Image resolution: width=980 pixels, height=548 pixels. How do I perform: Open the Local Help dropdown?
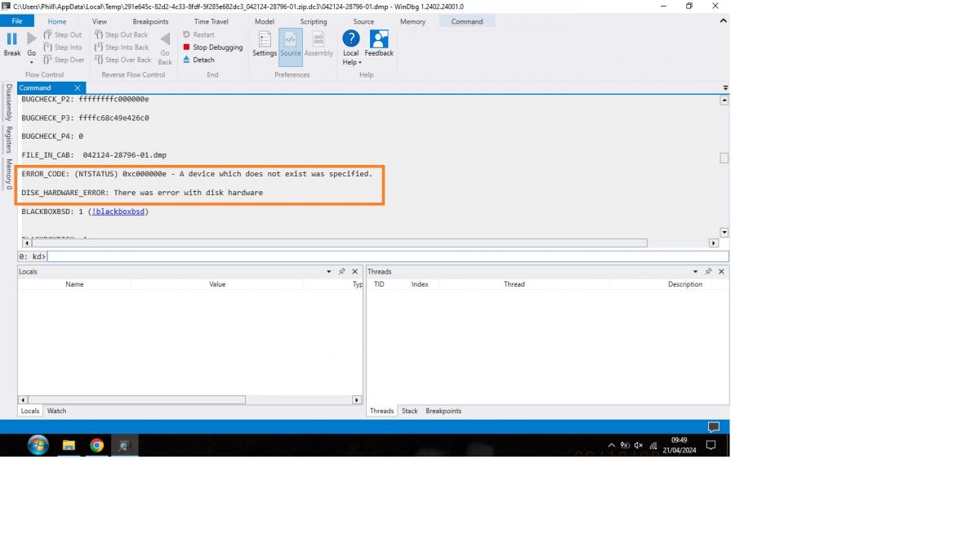[351, 48]
